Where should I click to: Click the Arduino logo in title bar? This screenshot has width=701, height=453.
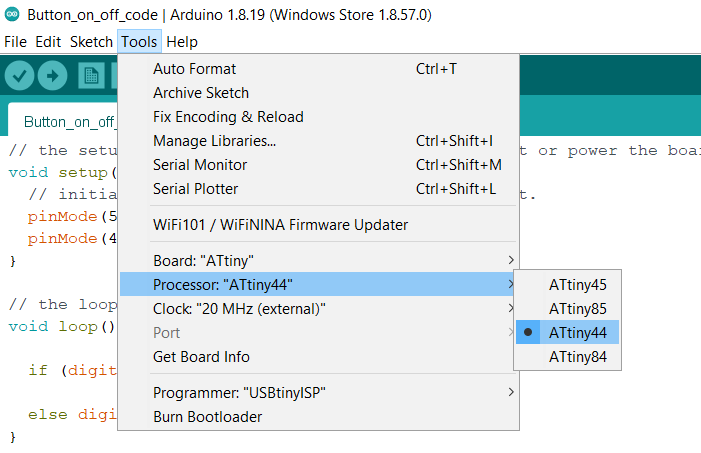pyautogui.click(x=12, y=14)
